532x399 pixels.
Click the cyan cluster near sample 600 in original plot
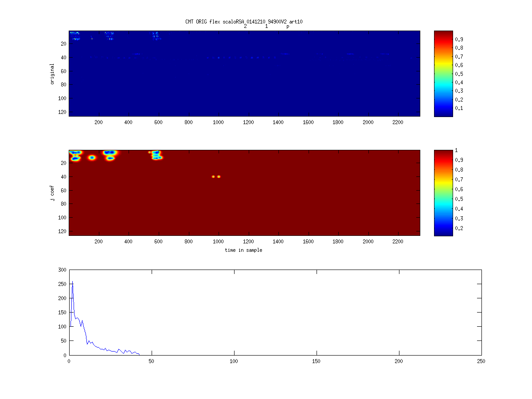click(x=156, y=35)
